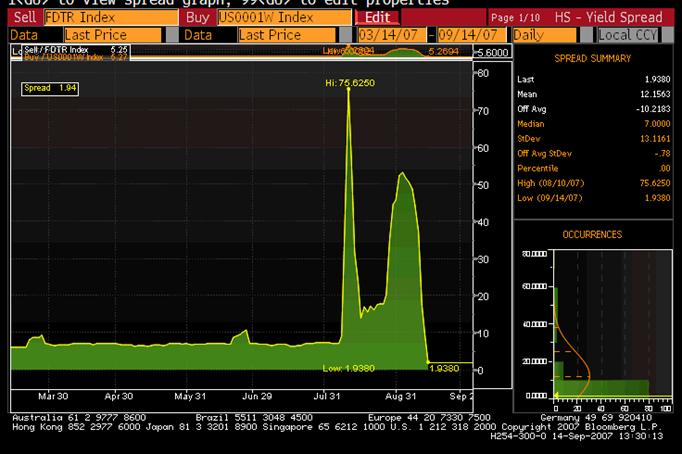Open the Local CCY currency selector
682x454 pixels.
[x=628, y=35]
